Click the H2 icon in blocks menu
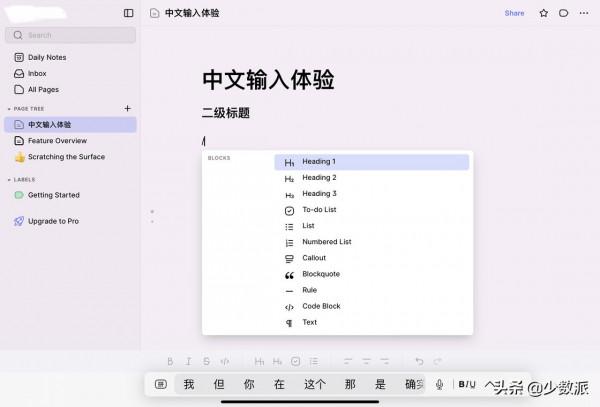 pyautogui.click(x=289, y=179)
